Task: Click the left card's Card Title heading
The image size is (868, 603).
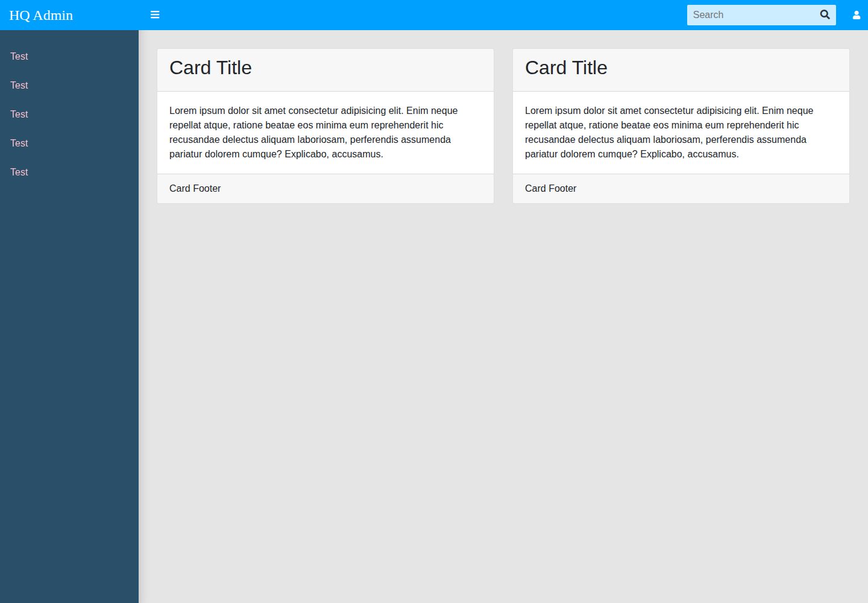Action: [x=210, y=68]
